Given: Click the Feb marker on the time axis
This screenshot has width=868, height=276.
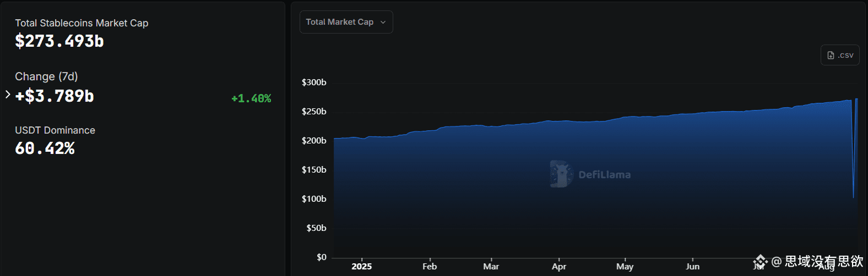Looking at the screenshot, I should click(430, 266).
